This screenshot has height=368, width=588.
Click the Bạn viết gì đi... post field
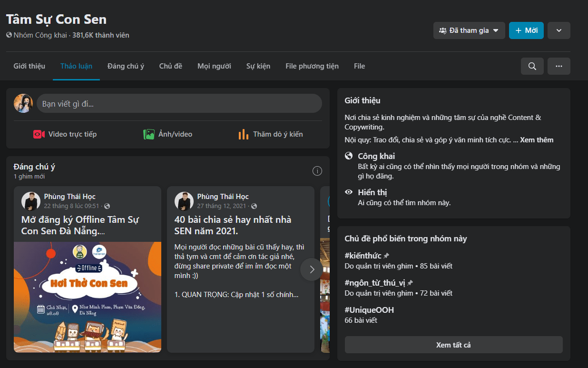click(x=179, y=103)
